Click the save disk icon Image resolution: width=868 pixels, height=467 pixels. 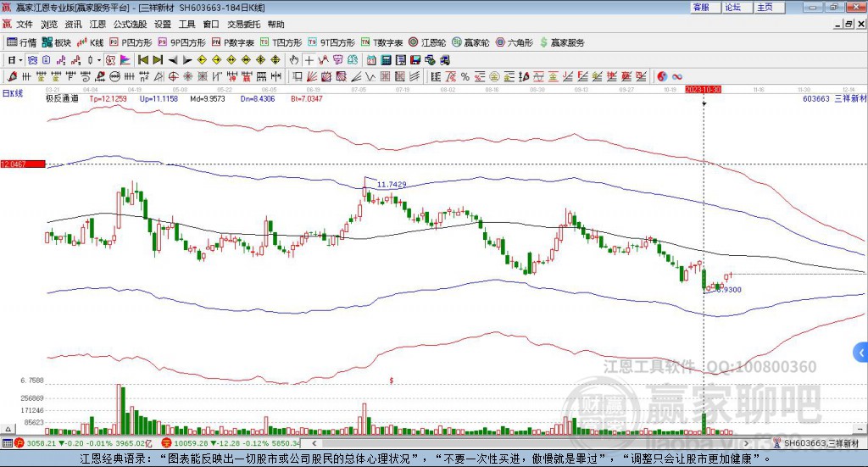point(415,60)
